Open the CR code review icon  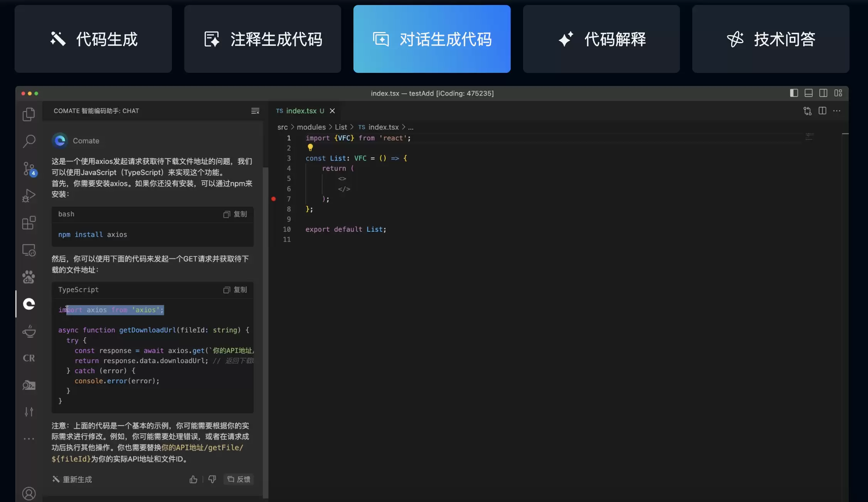pyautogui.click(x=29, y=358)
